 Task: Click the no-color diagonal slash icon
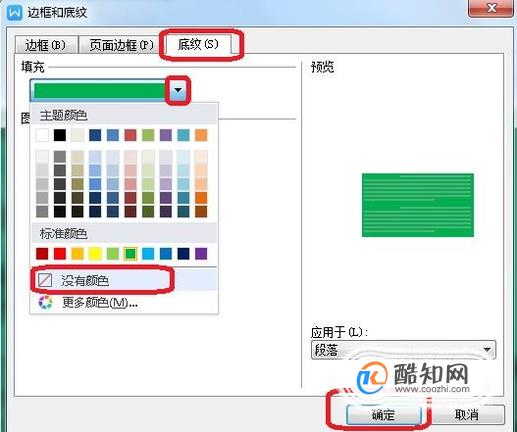pyautogui.click(x=45, y=280)
